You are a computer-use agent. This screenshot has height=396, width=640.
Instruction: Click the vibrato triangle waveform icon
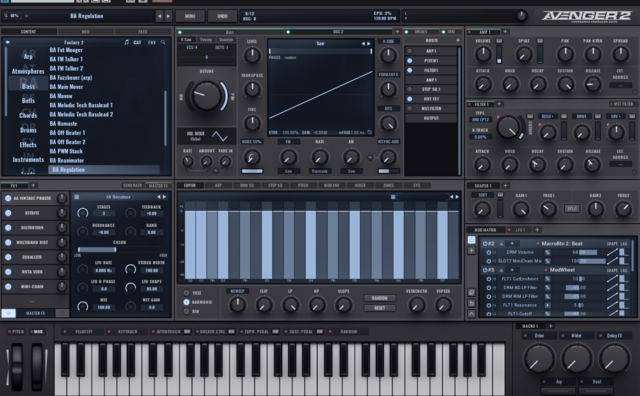click(219, 136)
